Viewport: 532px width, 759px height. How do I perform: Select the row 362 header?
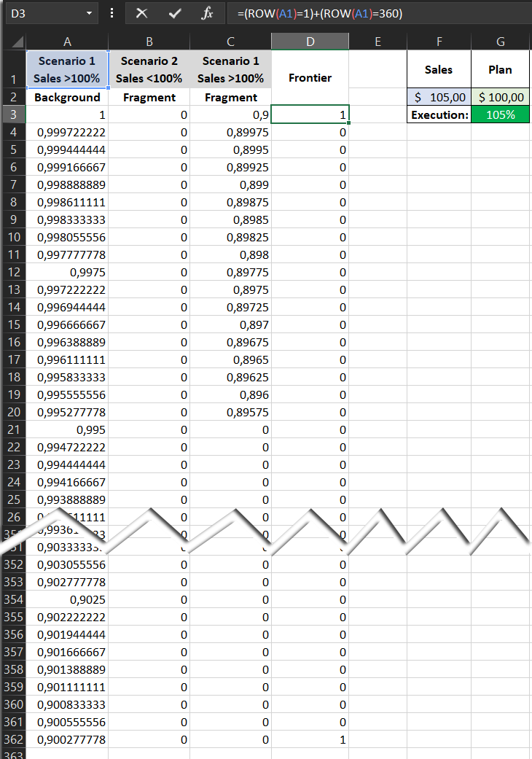[x=13, y=739]
